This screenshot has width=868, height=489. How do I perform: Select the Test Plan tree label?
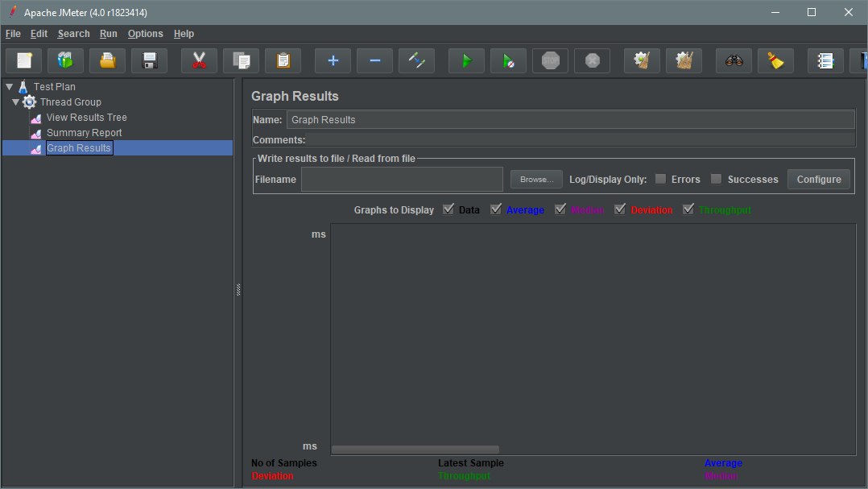54,86
